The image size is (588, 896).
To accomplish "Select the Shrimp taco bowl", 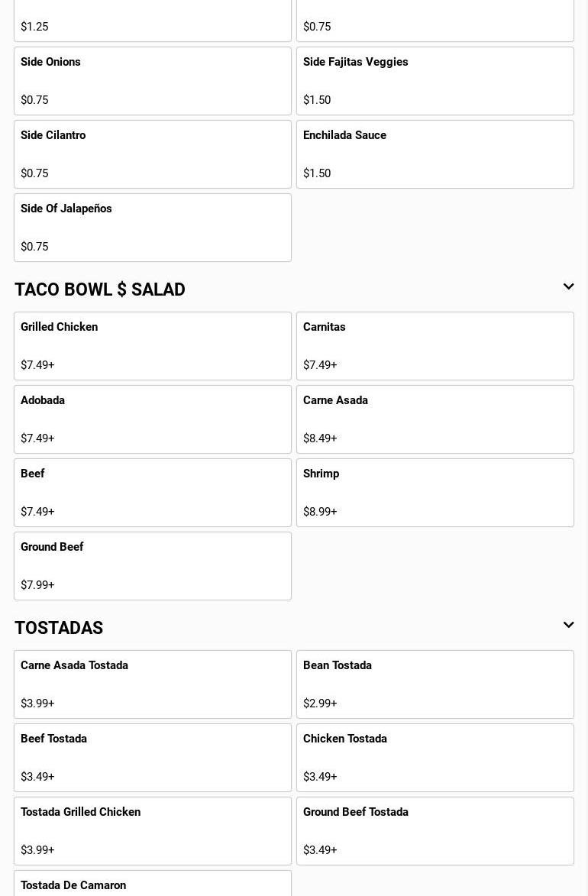I will click(435, 493).
